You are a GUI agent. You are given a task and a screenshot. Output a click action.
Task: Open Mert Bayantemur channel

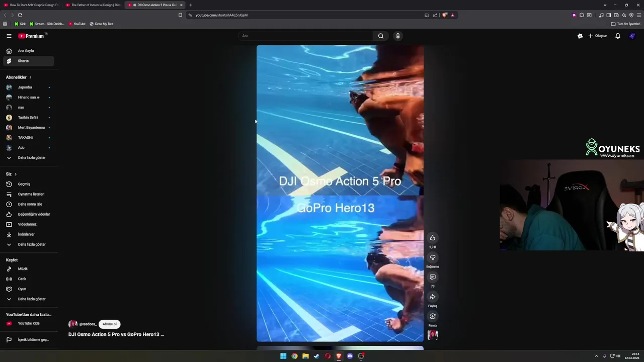click(x=29, y=128)
